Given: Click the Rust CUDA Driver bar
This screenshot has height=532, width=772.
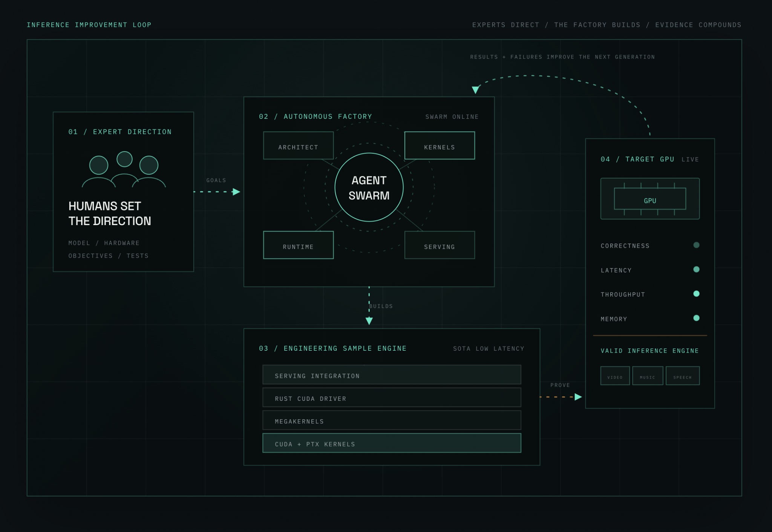Looking at the screenshot, I should (x=392, y=397).
